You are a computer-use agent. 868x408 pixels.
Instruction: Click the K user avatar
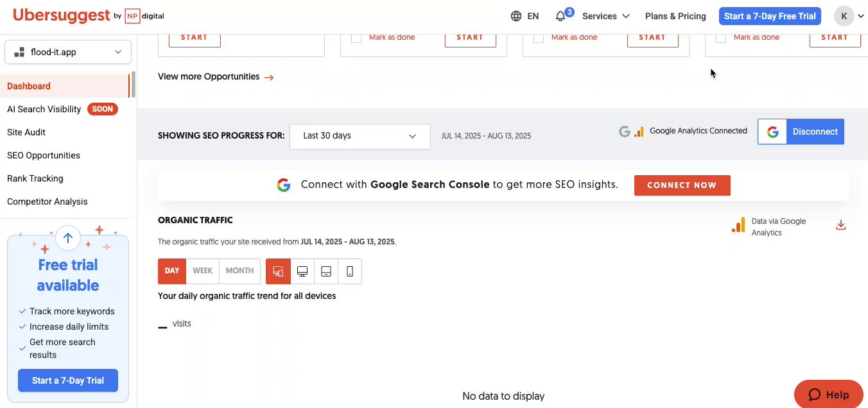tap(844, 16)
